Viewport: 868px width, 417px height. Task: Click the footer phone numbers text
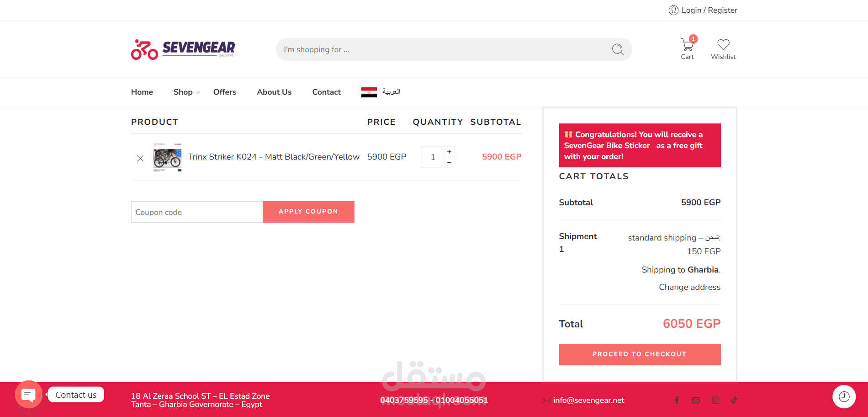tap(434, 400)
